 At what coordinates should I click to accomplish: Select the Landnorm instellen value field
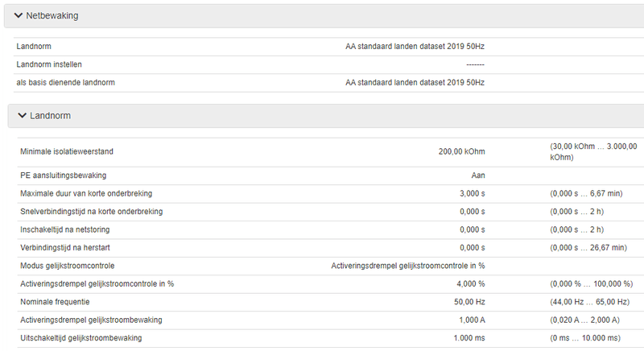pyautogui.click(x=474, y=64)
